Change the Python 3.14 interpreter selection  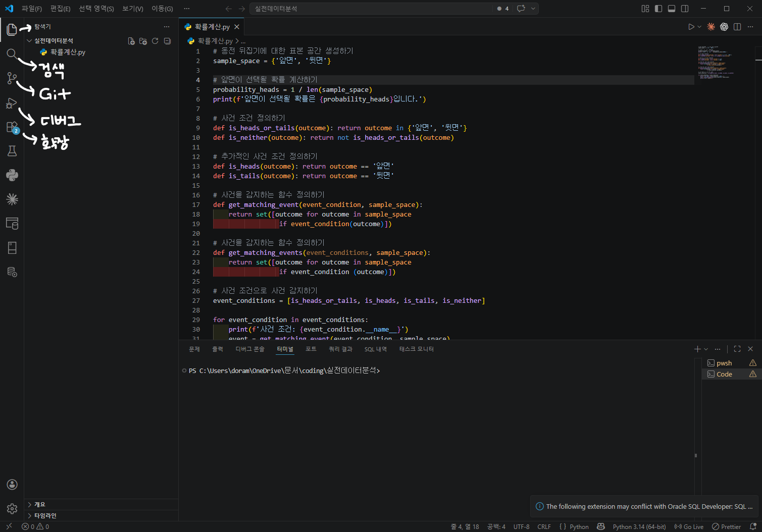tap(639, 526)
